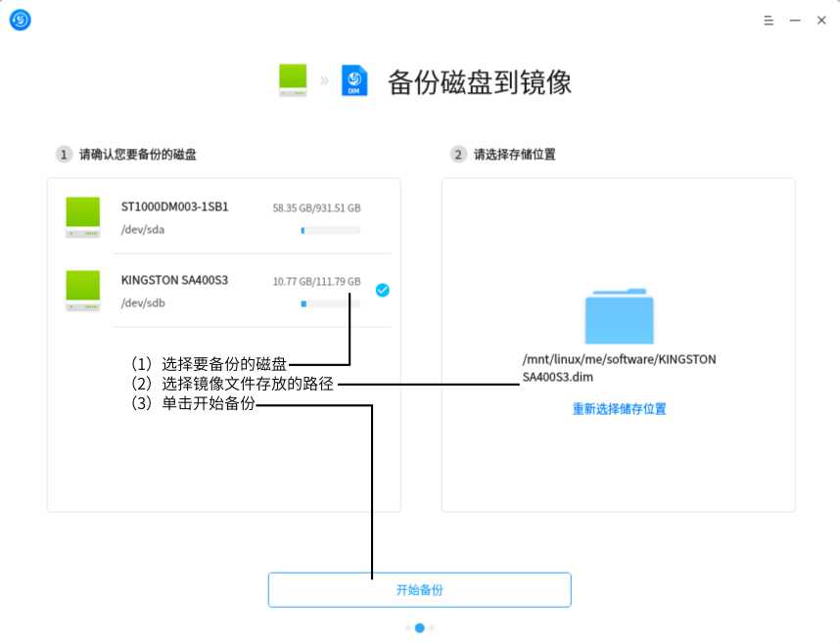Viewport: 840px width, 644px height.
Task: Click the green source disk icon in the title
Action: point(292,79)
